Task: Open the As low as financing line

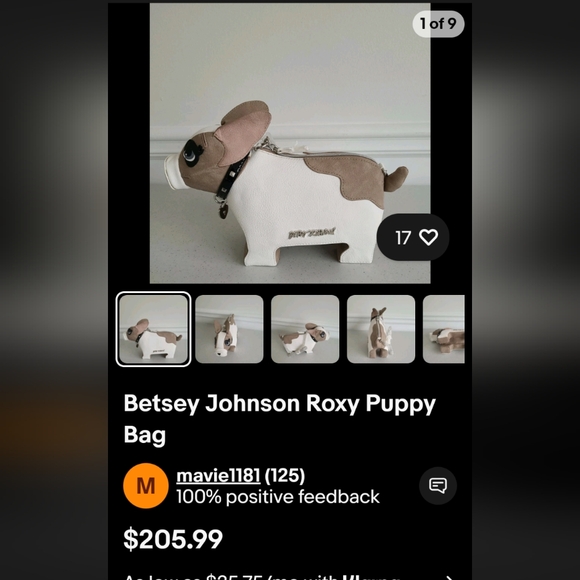Action: [x=261, y=577]
